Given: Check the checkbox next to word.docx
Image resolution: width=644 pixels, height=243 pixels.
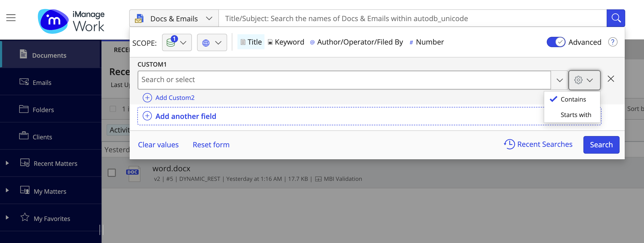Looking at the screenshot, I should tap(112, 173).
